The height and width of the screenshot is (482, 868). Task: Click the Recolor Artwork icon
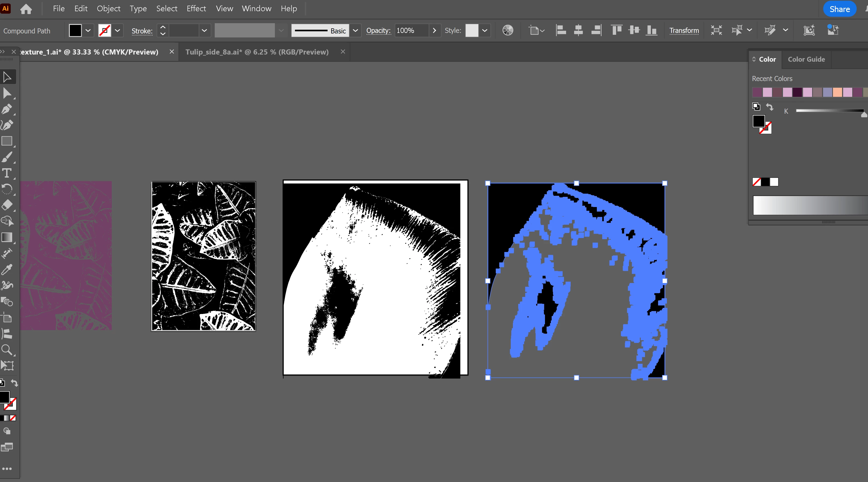(x=508, y=30)
